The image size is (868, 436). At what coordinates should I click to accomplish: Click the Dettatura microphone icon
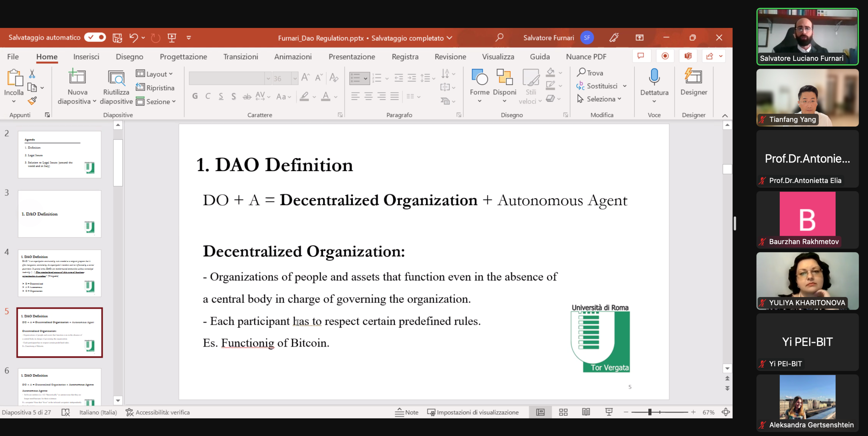click(654, 78)
